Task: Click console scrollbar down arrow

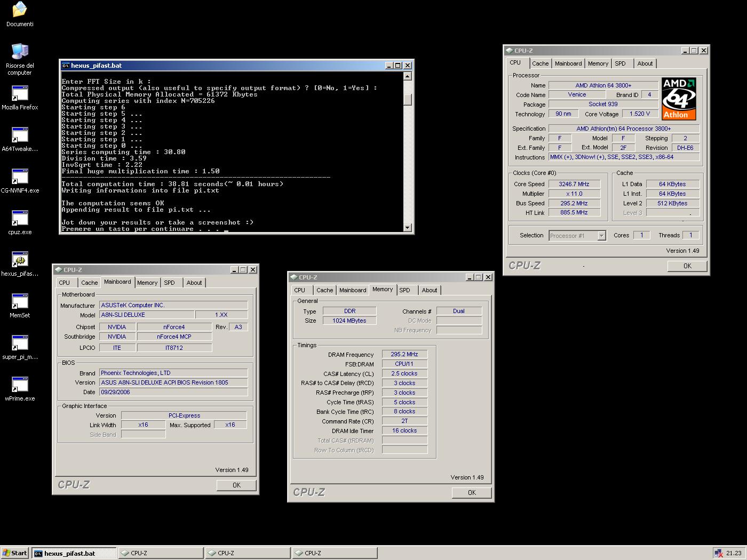Action: coord(408,228)
